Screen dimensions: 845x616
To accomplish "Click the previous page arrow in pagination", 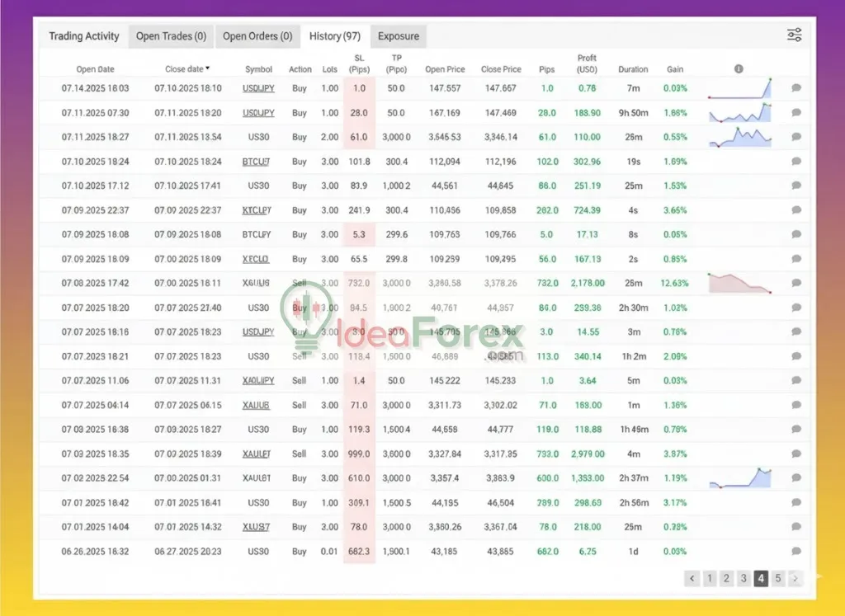I will (692, 578).
